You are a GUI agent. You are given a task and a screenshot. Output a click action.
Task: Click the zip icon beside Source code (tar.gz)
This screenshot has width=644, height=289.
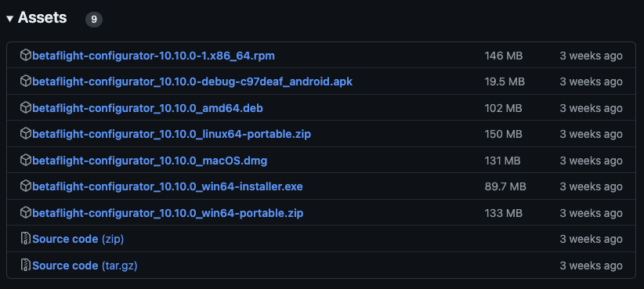coord(26,265)
